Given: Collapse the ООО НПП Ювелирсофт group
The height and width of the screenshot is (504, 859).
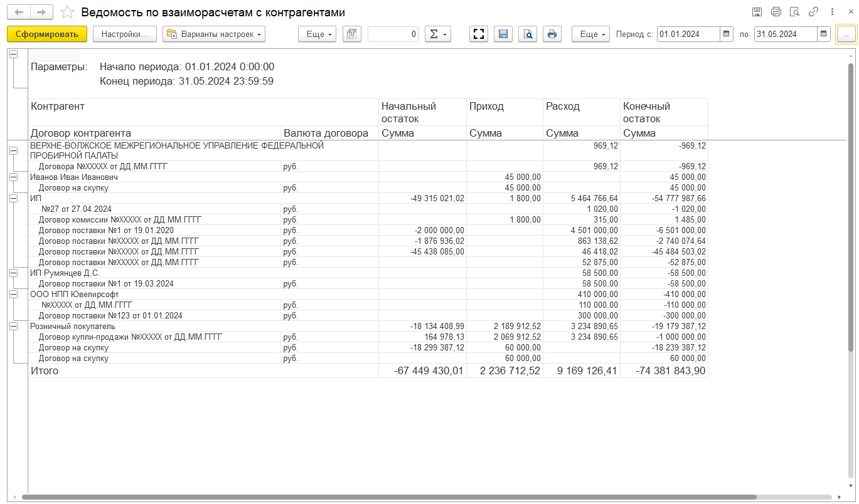Looking at the screenshot, I should 14,294.
